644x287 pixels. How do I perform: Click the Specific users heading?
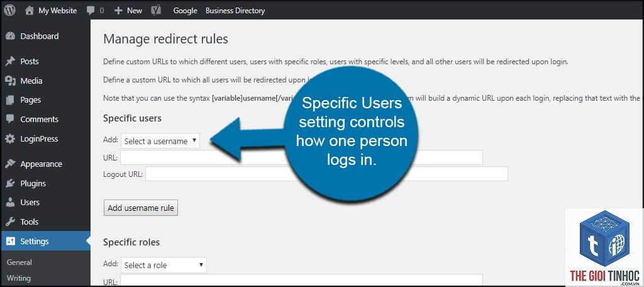coord(132,118)
